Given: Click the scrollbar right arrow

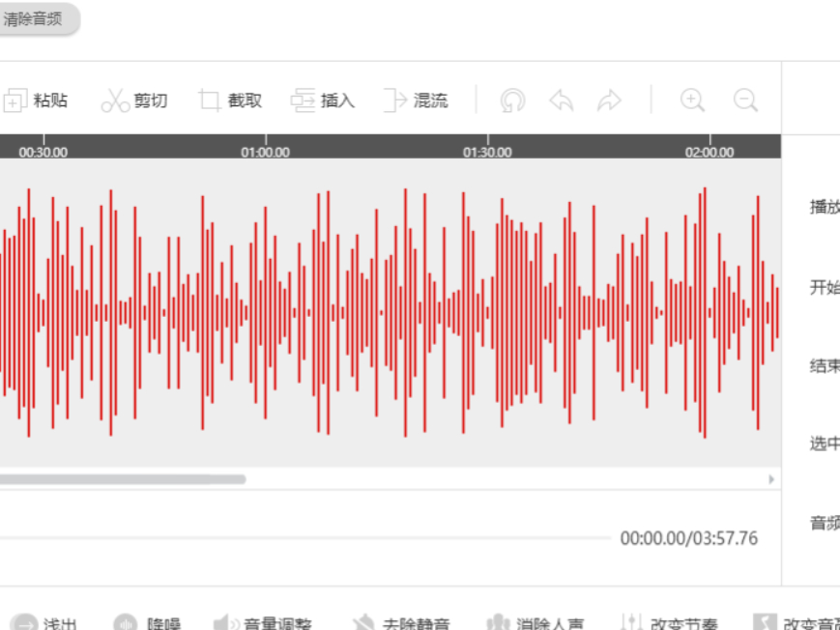Looking at the screenshot, I should [x=771, y=479].
